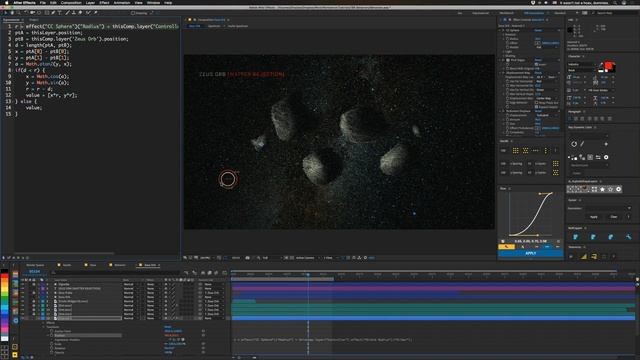Select the Brush tool
The height and width of the screenshot is (360, 640).
[x=67, y=13]
